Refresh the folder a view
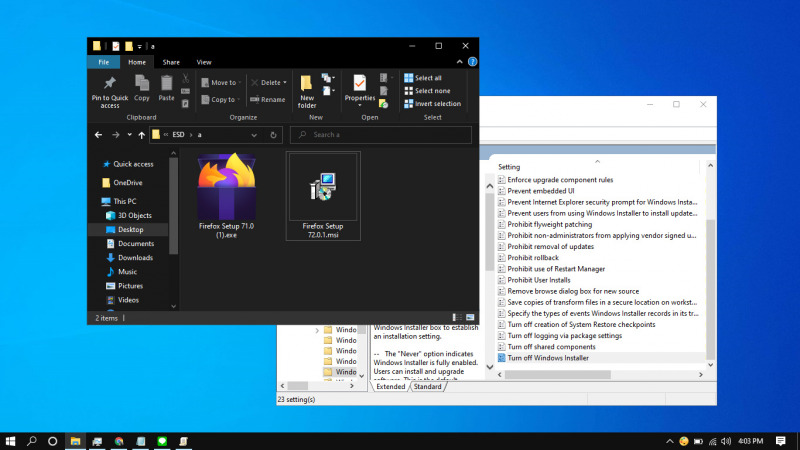 pos(273,135)
